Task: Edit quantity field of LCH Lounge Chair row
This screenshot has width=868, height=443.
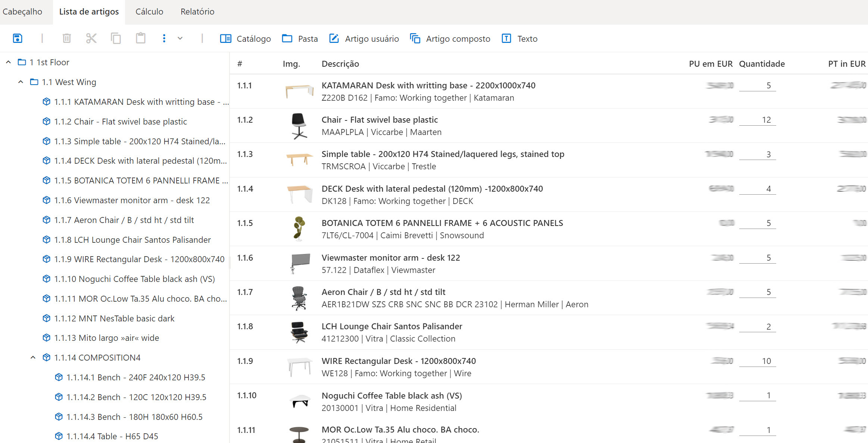Action: pyautogui.click(x=758, y=326)
